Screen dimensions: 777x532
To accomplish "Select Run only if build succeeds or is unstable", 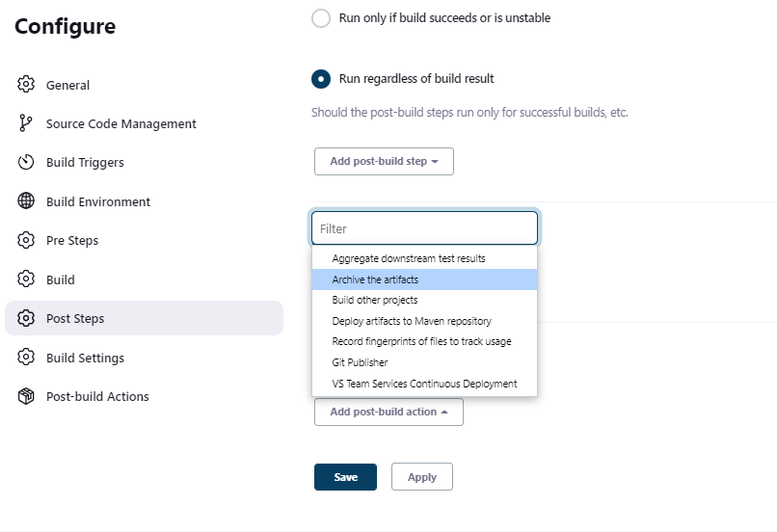I will point(321,18).
